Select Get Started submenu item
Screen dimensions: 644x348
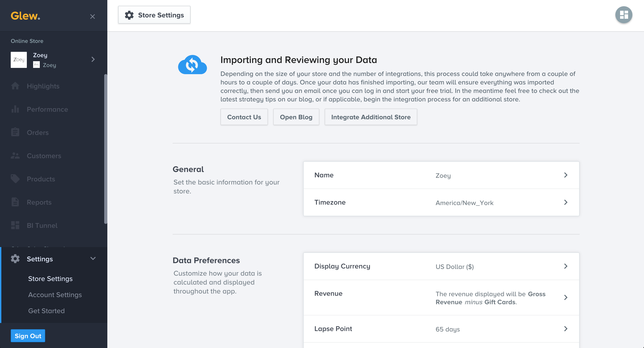pyautogui.click(x=46, y=310)
